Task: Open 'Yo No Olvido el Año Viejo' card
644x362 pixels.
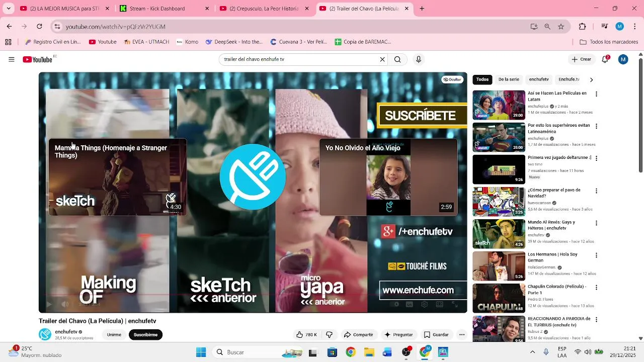Action: (388, 177)
